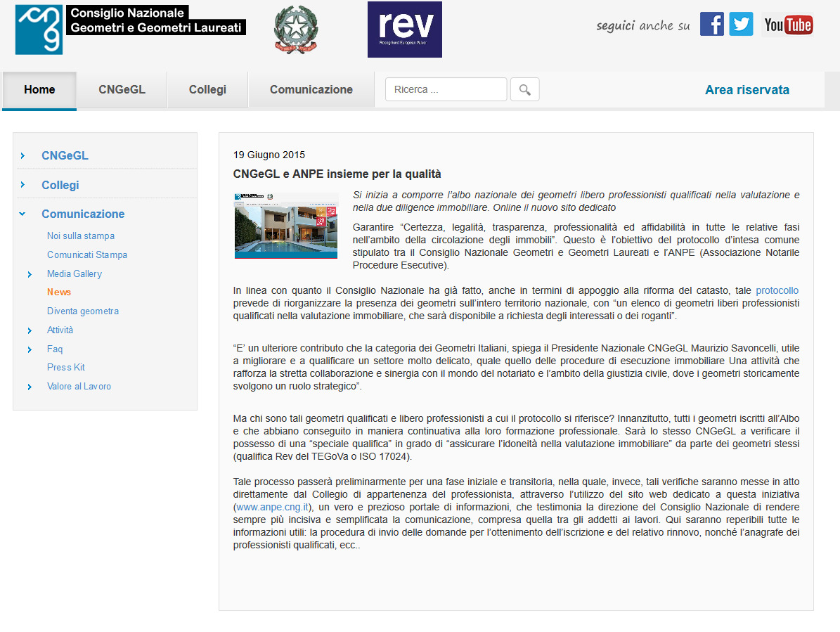Open the article house thumbnail image
Image resolution: width=840 pixels, height=632 pixels.
pos(286,226)
